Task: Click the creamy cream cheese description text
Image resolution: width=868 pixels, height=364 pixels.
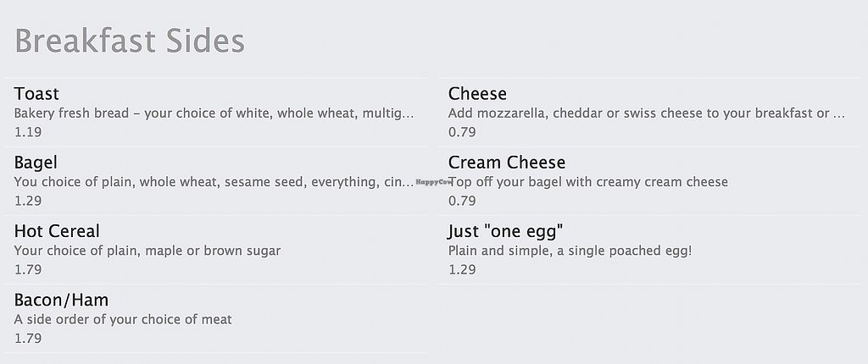Action: point(588,182)
